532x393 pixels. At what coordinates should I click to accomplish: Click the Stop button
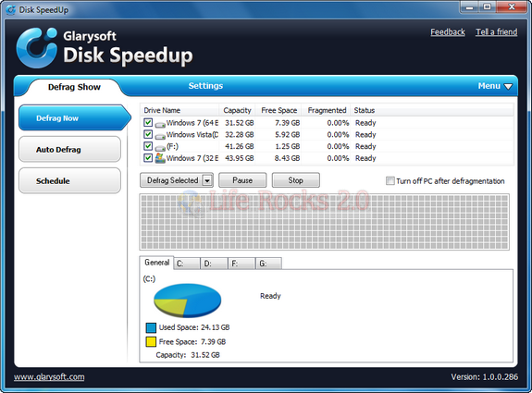pos(296,180)
